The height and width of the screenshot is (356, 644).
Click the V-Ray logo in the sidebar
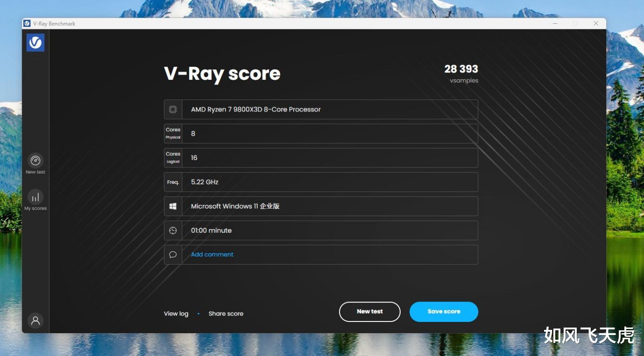point(35,43)
